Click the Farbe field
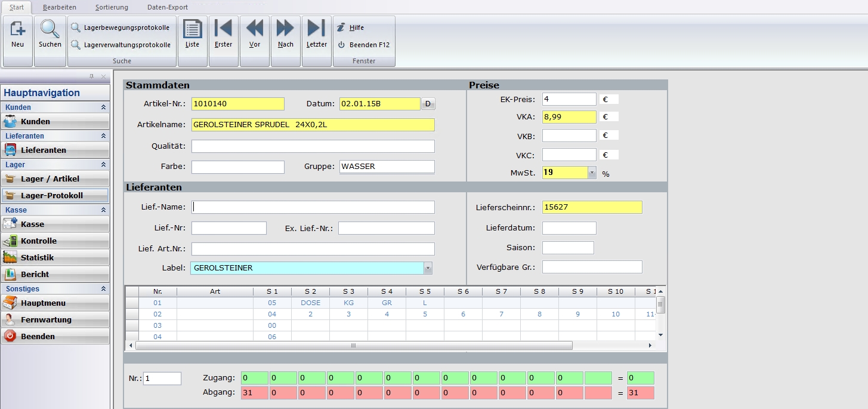The width and height of the screenshot is (868, 409). point(238,167)
